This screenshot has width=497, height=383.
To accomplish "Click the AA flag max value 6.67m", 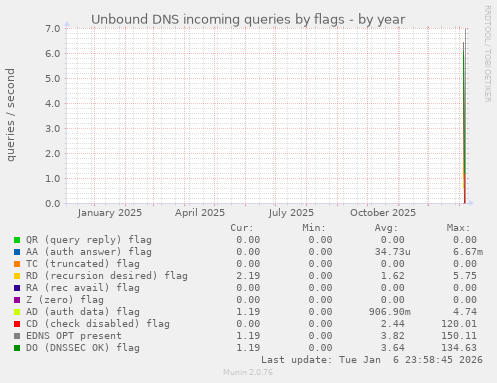I will click(468, 252).
